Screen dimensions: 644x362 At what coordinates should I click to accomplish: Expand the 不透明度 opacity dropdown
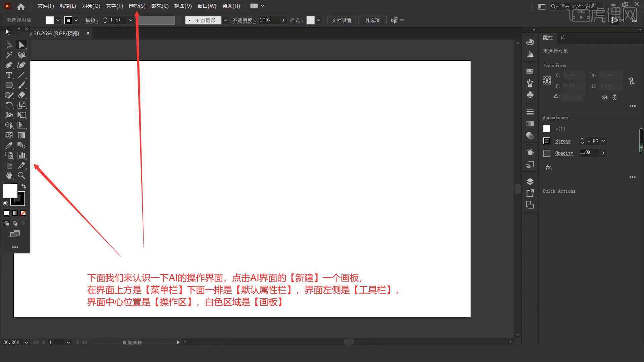(283, 20)
